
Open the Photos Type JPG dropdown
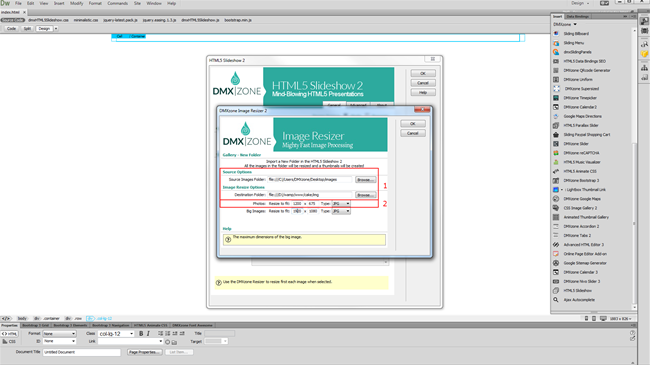pos(341,204)
